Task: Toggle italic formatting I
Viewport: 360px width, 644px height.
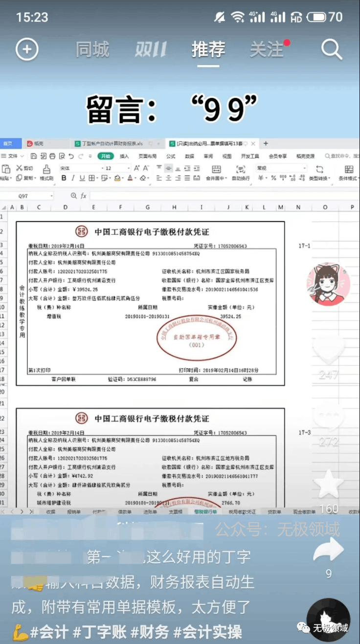Action: 72,178
